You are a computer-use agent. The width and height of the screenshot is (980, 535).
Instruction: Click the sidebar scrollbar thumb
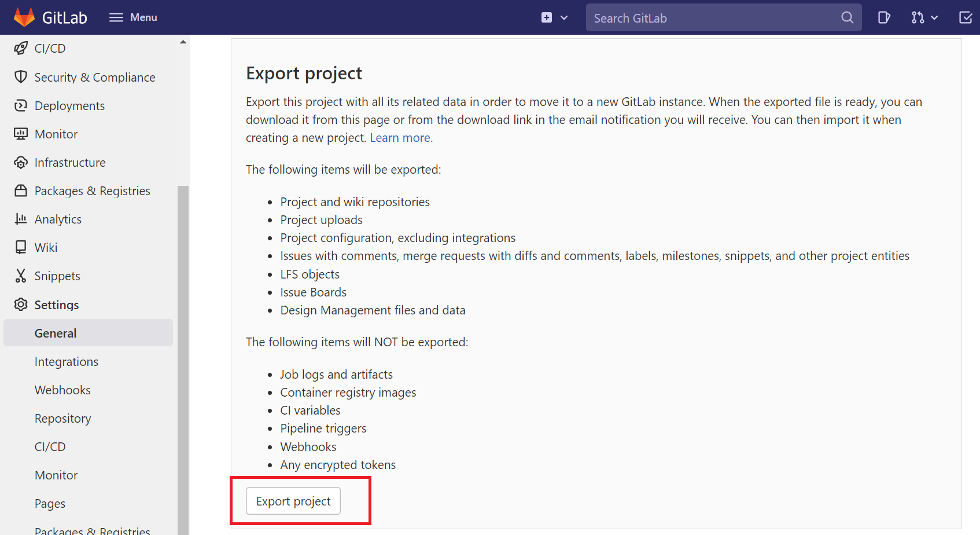coord(183,359)
